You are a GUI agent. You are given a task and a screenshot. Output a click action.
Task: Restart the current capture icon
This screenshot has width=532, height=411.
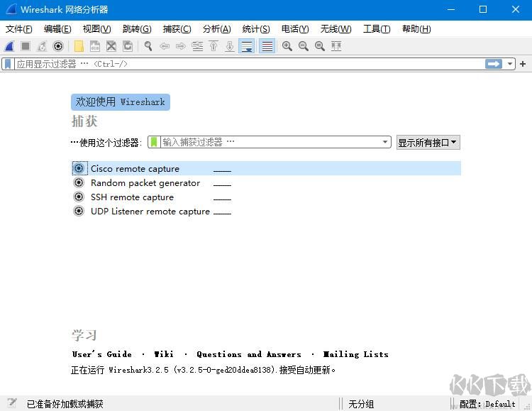click(x=42, y=46)
